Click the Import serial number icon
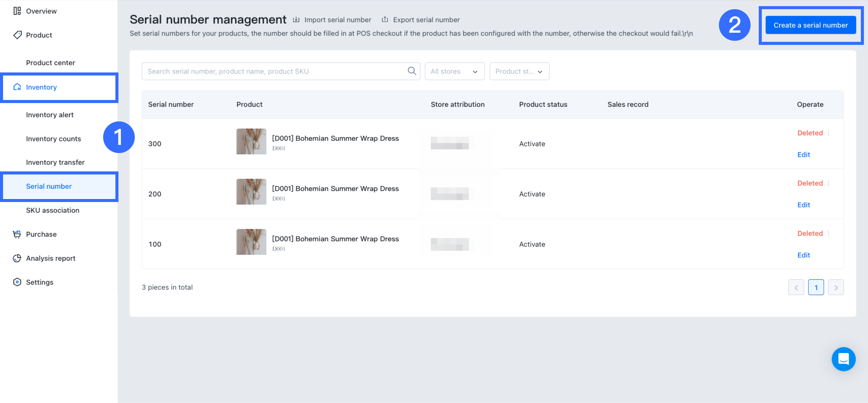Viewport: 868px width, 403px height. point(296,20)
